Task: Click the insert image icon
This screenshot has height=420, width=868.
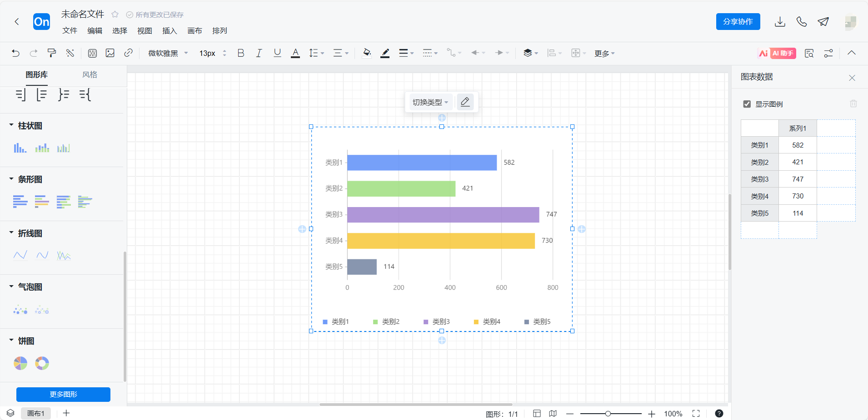Action: 110,53
